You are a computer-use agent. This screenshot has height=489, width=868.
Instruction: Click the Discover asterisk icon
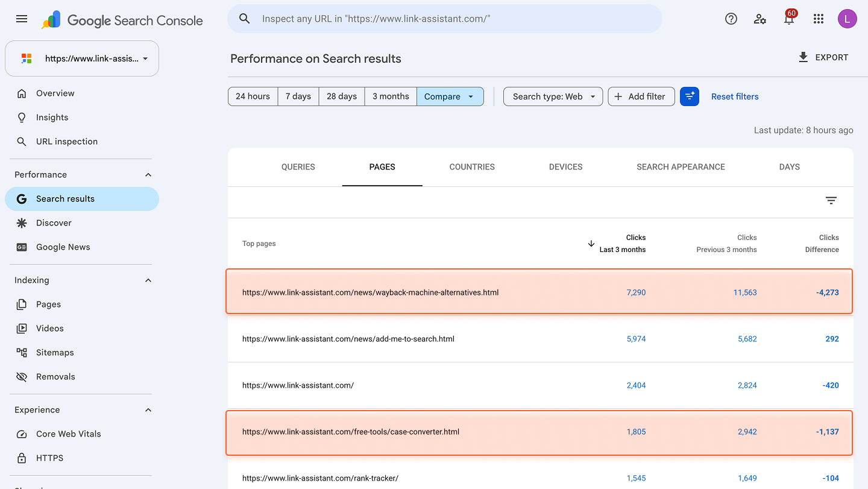pyautogui.click(x=22, y=223)
